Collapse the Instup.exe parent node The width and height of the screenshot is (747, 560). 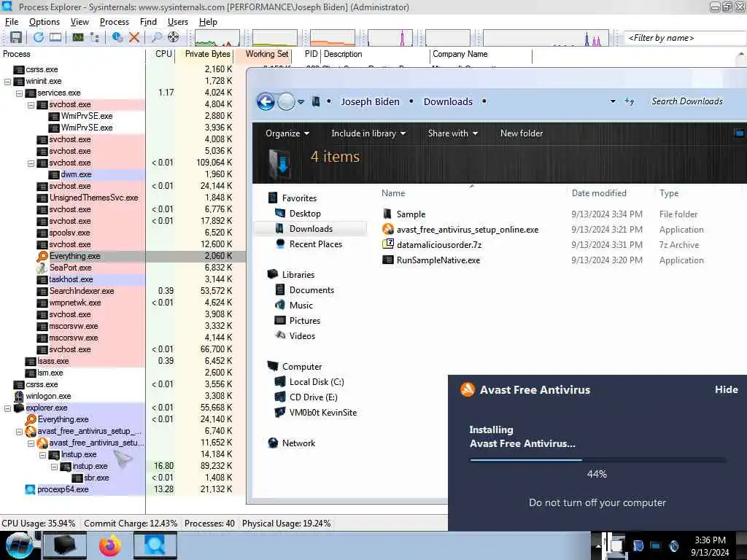(43, 455)
